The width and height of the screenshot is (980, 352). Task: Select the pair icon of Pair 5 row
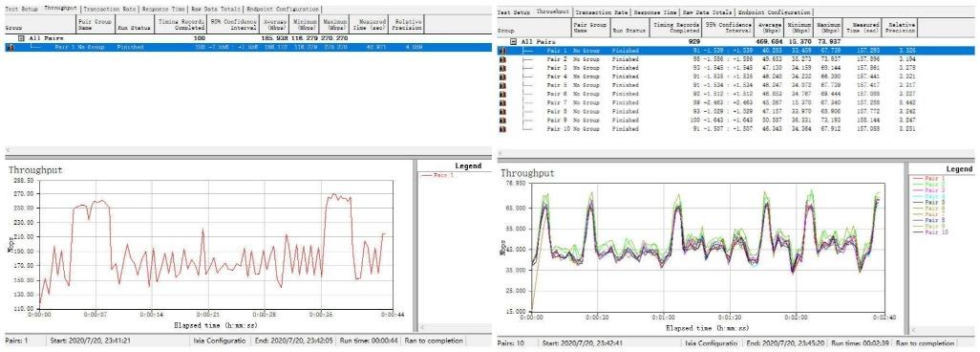point(501,85)
